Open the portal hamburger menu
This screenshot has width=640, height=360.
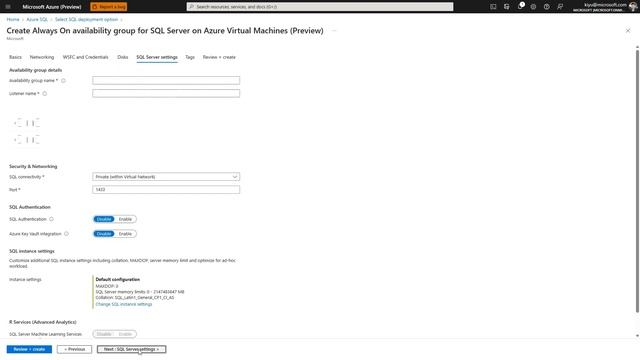[8, 7]
